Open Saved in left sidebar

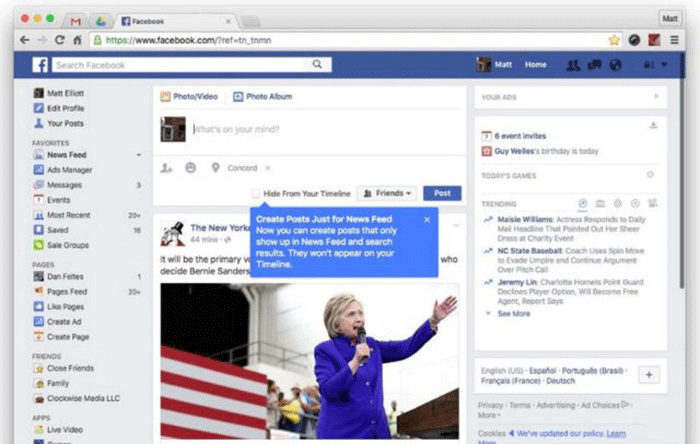point(58,230)
